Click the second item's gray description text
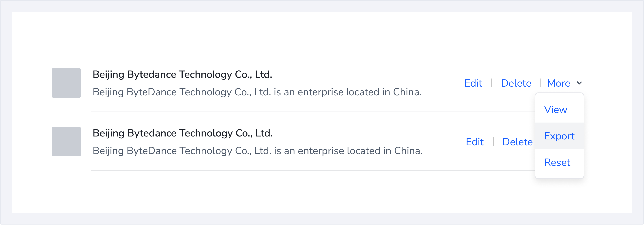644x226 pixels. pyautogui.click(x=257, y=151)
